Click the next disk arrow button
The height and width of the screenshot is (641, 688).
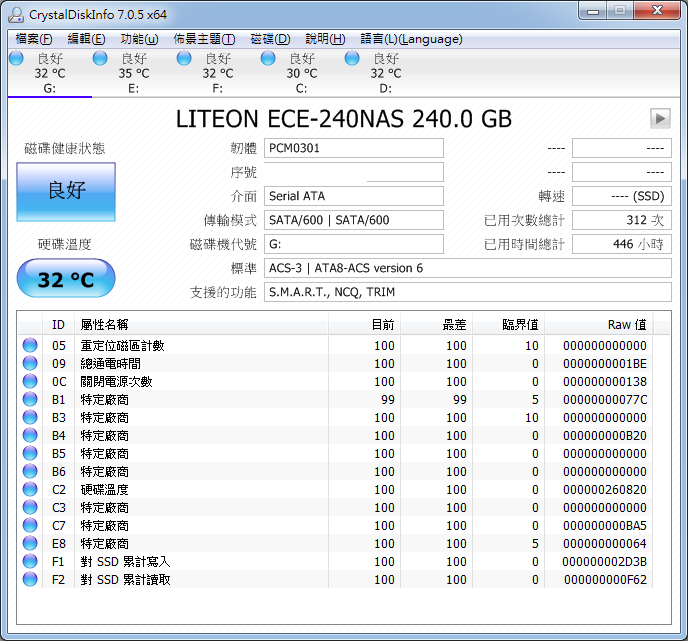click(660, 118)
